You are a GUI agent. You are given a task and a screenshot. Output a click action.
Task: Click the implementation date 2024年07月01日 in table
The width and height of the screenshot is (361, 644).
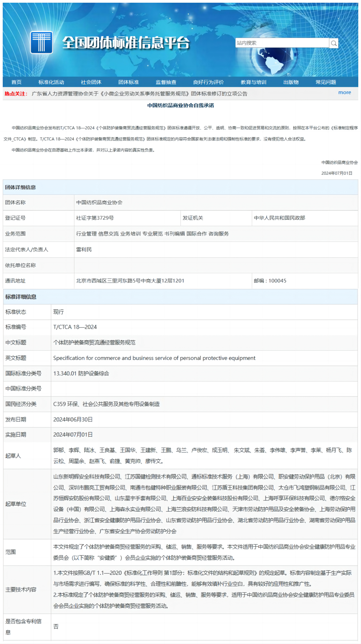click(73, 435)
